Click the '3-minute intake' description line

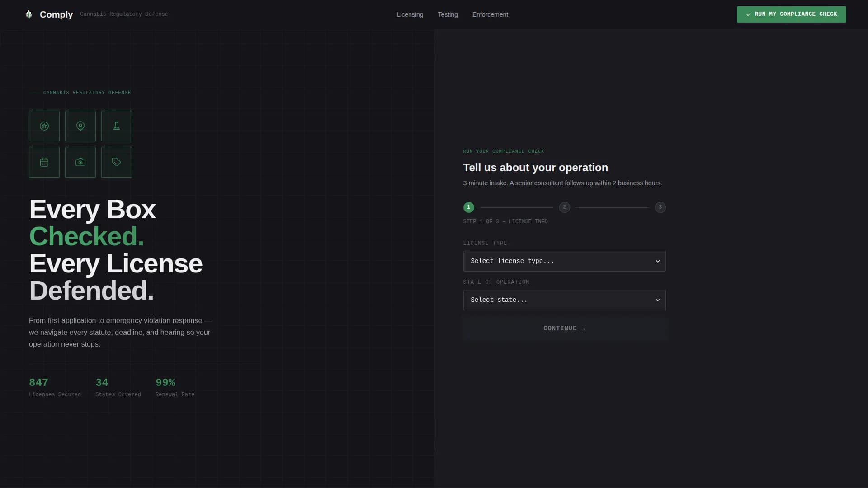(x=562, y=183)
